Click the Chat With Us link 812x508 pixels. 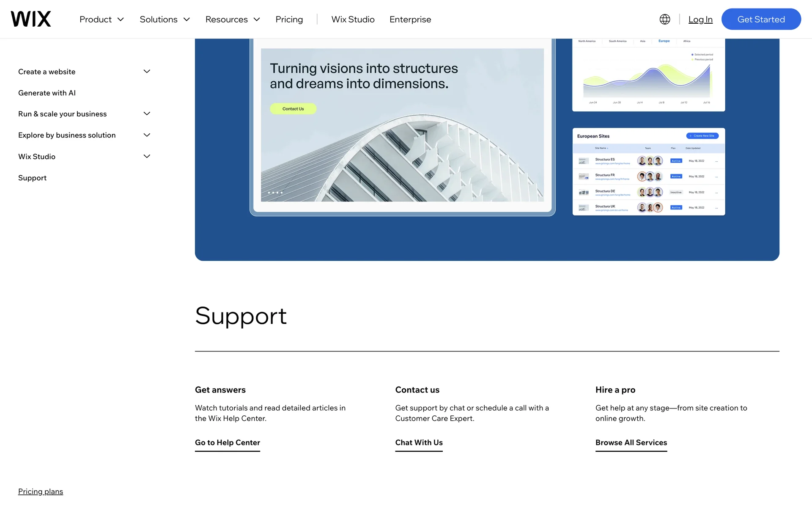(x=419, y=442)
